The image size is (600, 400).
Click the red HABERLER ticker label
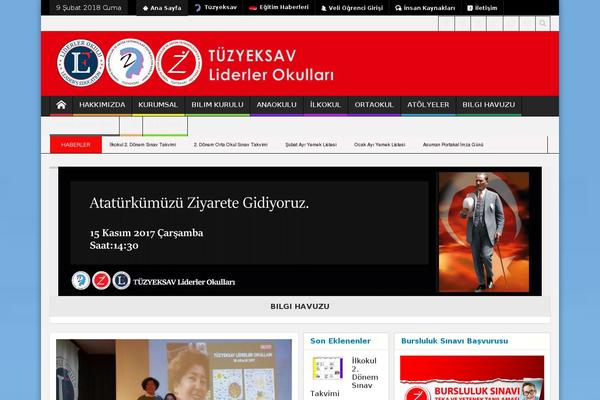76,145
